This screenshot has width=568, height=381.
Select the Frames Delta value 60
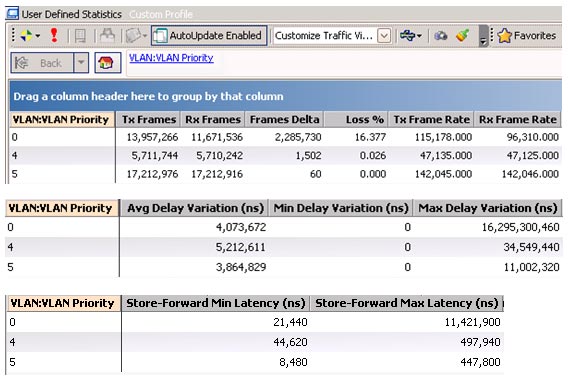316,174
